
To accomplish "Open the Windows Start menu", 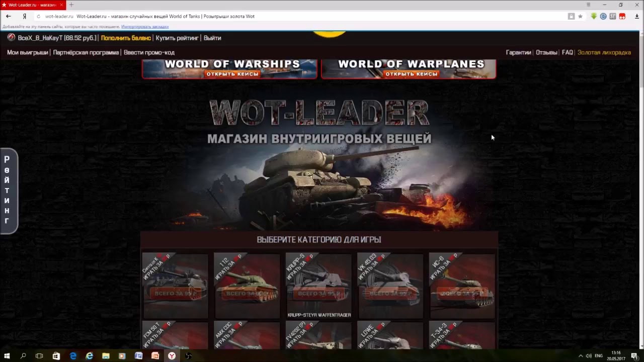I will (x=7, y=355).
